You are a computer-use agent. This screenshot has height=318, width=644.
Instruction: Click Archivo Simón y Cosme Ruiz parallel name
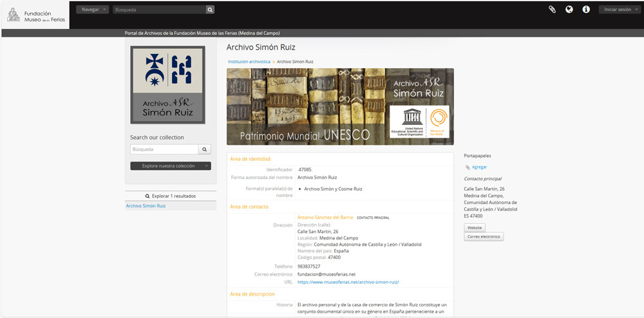coord(333,189)
